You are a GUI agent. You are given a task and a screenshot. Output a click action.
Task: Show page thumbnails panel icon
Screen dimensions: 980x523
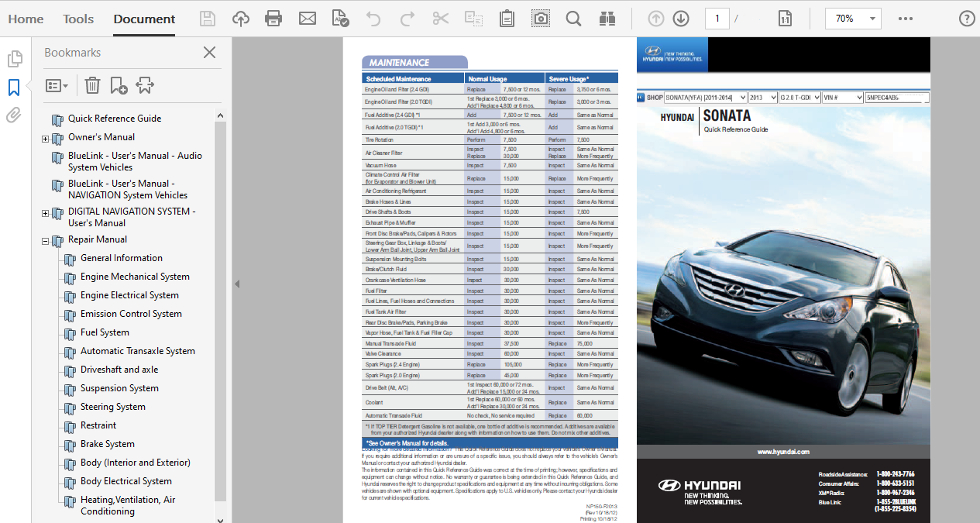(x=14, y=59)
